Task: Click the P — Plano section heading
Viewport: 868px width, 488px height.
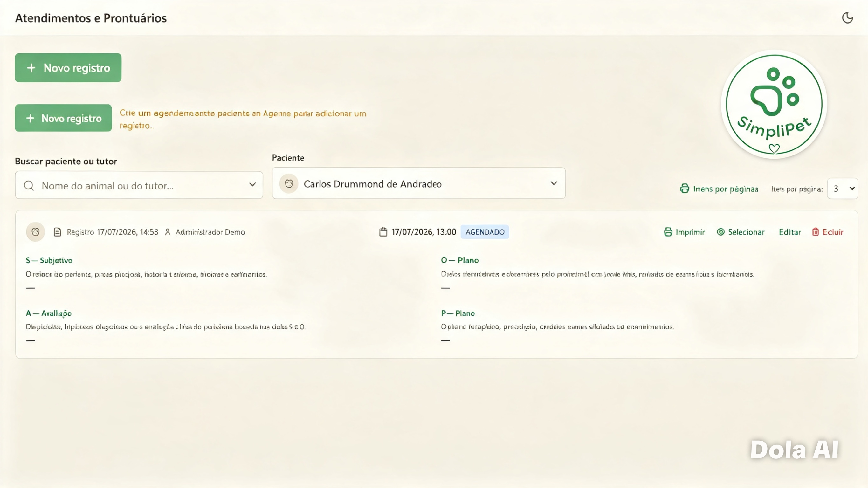Action: pos(458,313)
